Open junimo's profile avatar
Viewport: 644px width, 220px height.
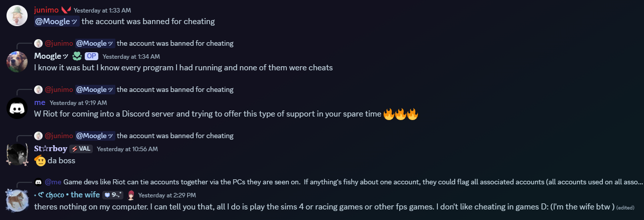click(x=17, y=16)
